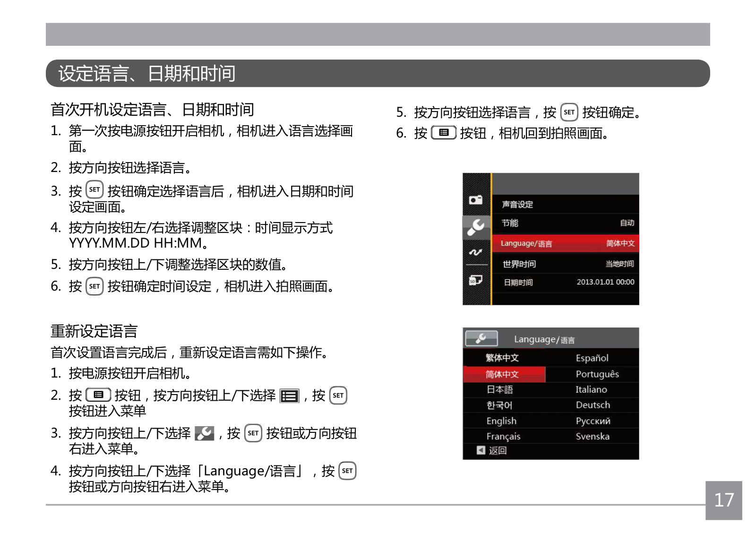Choose 繁体中文 in the language list
Image resolution: width=756 pixels, height=550 pixels.
[x=502, y=358]
